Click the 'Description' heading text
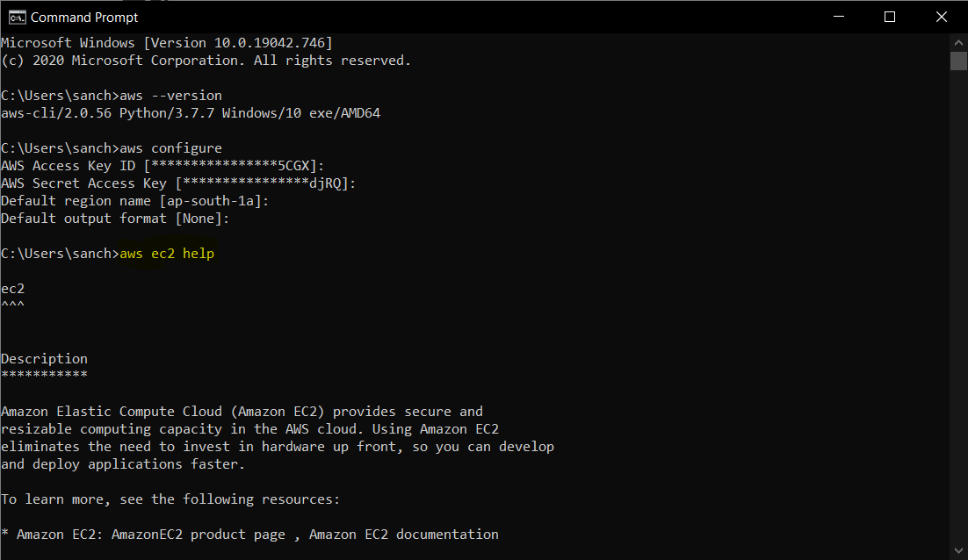The height and width of the screenshot is (560, 968). pos(44,358)
